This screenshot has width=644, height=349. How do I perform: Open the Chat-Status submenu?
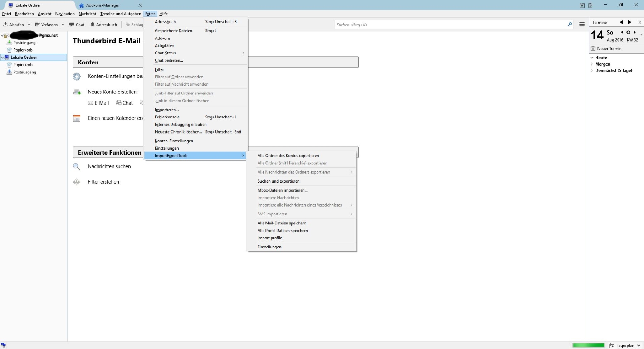(196, 53)
